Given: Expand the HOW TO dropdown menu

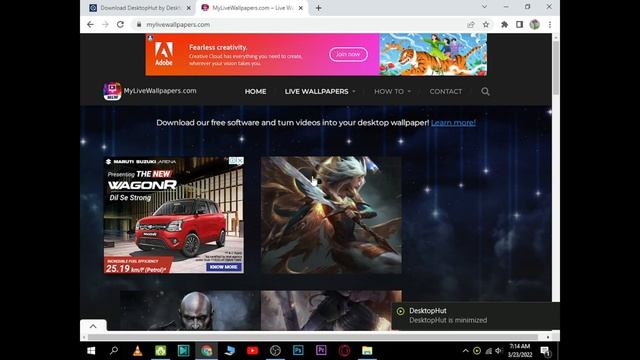Looking at the screenshot, I should coord(392,91).
